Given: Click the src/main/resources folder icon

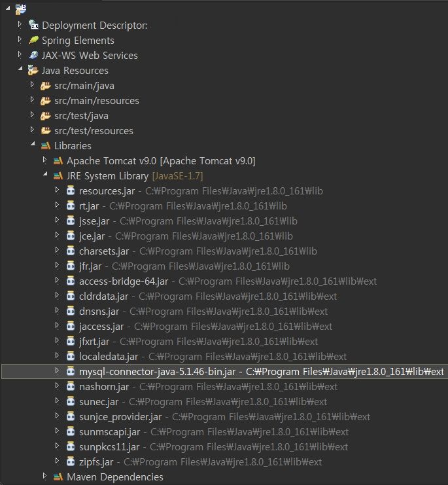Looking at the screenshot, I should (x=45, y=101).
